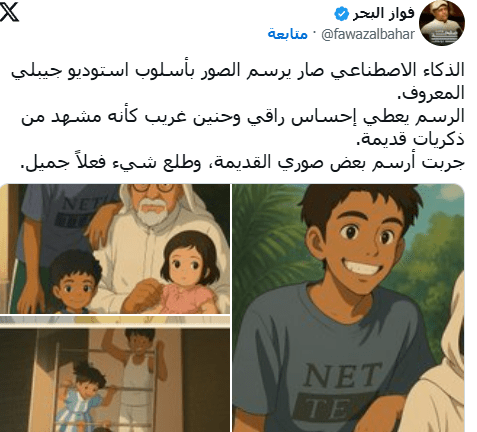This screenshot has width=477, height=432.
Task: Click the tweet line ذكريات قديمة
Action: [x=410, y=139]
